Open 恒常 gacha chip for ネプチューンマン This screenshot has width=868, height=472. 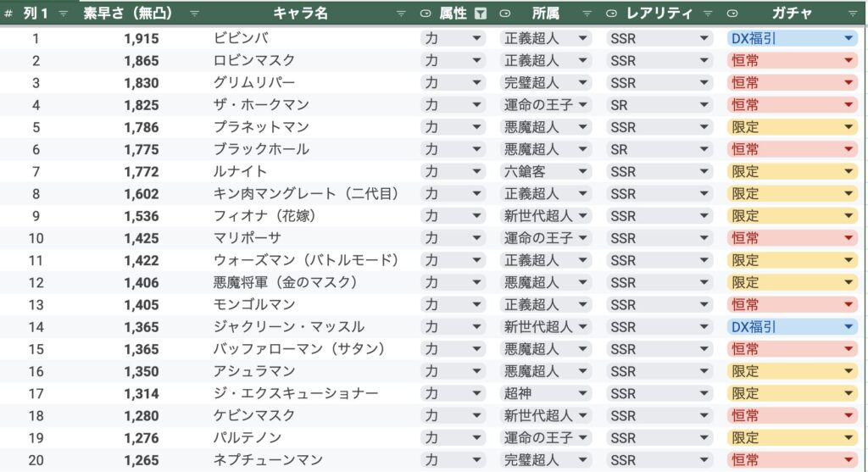tap(793, 460)
